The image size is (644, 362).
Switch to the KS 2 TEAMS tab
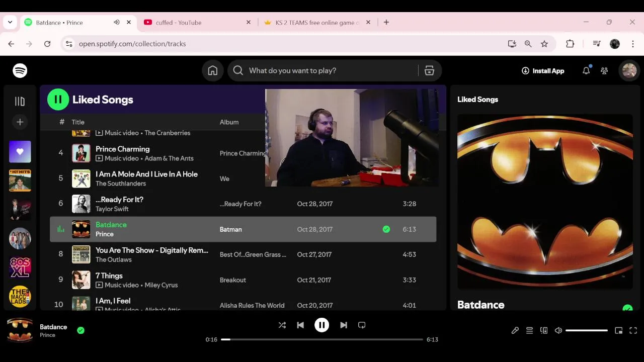(x=317, y=23)
